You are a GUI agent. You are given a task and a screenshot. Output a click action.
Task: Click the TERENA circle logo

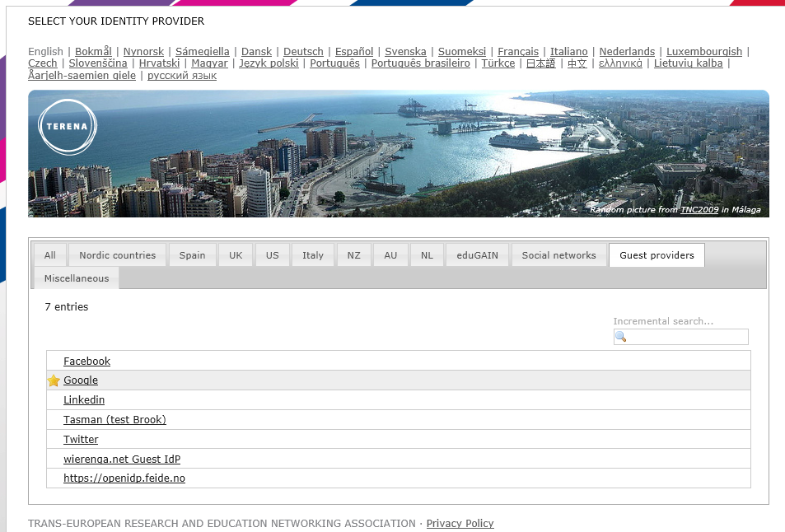(x=68, y=127)
